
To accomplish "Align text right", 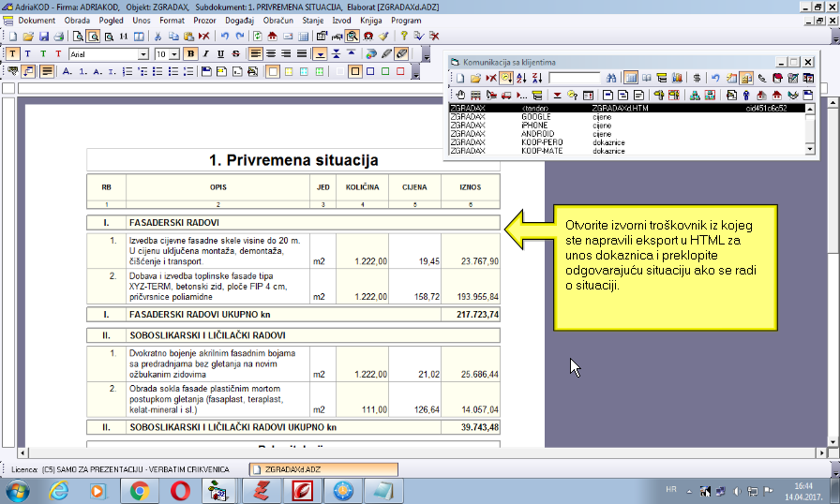I will [x=287, y=54].
